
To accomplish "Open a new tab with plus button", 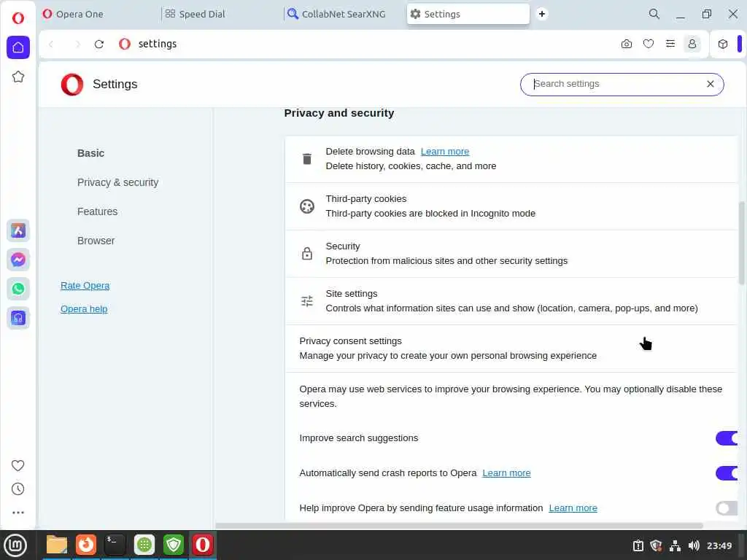I will click(x=542, y=14).
